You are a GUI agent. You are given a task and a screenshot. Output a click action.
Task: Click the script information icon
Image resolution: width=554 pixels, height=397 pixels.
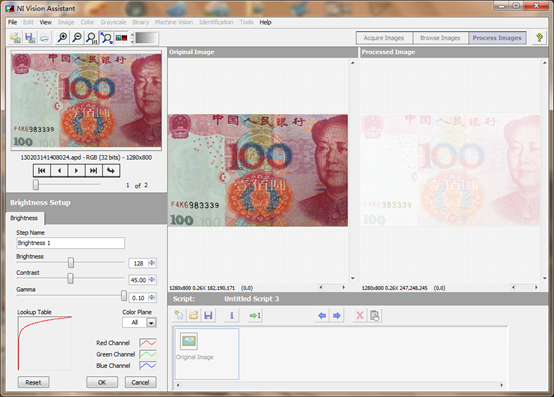[232, 315]
